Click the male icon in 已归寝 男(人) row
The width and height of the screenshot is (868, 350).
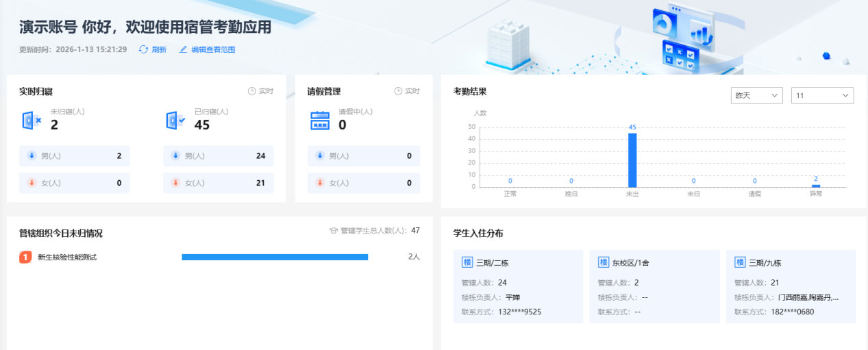175,155
